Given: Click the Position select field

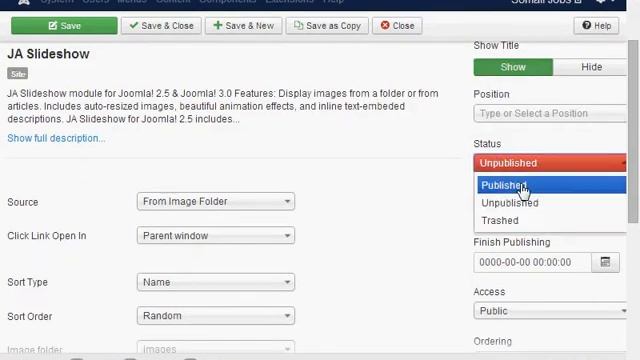Looking at the screenshot, I should coord(550,113).
